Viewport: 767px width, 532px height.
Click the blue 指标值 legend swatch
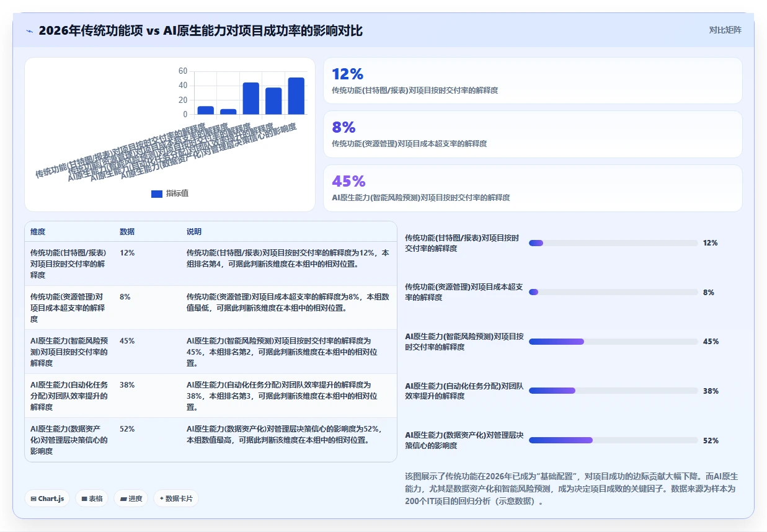157,193
